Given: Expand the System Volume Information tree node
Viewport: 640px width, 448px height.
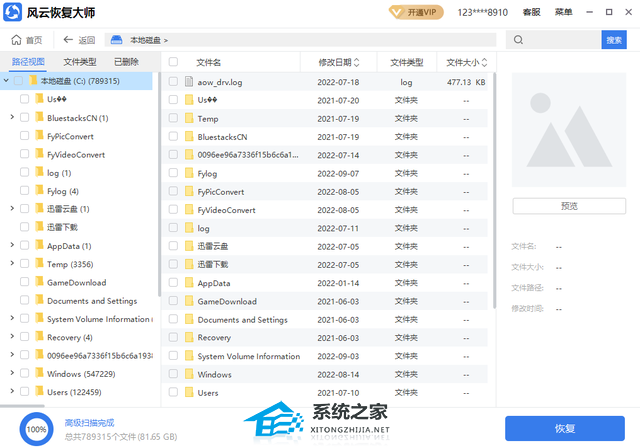Looking at the screenshot, I should (x=12, y=318).
